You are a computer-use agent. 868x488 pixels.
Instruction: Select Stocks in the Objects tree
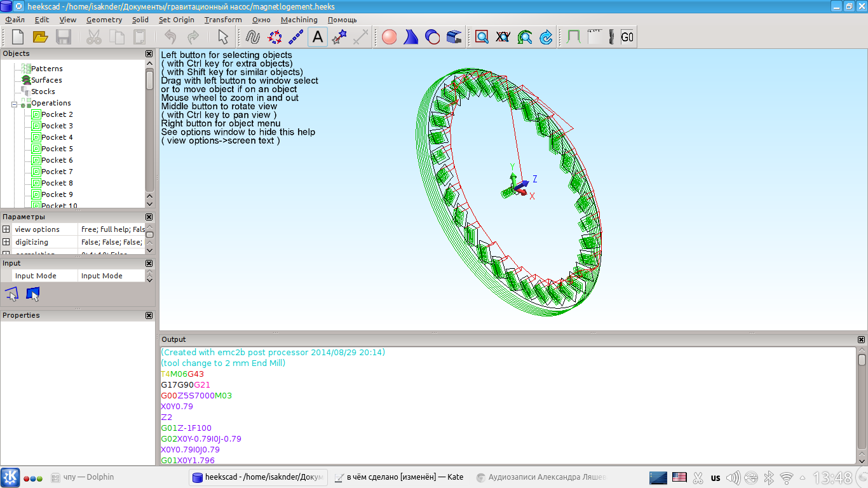[43, 91]
